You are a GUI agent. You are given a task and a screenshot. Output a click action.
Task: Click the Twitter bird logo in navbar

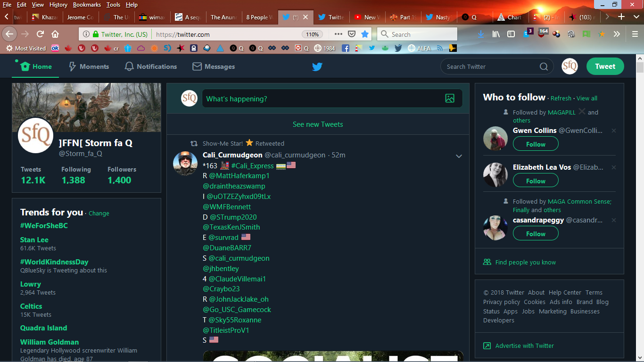click(x=317, y=67)
